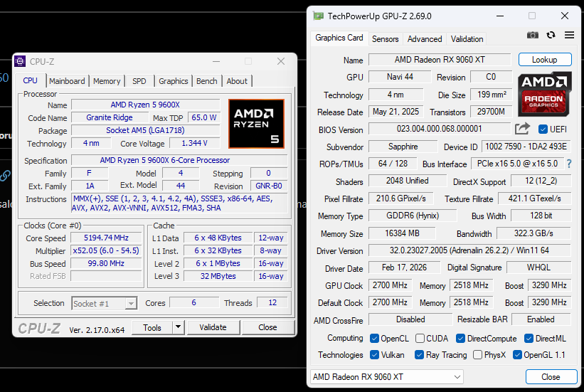This screenshot has height=392, width=584.
Task: Toggle the CUDA checkbox
Action: tap(420, 339)
